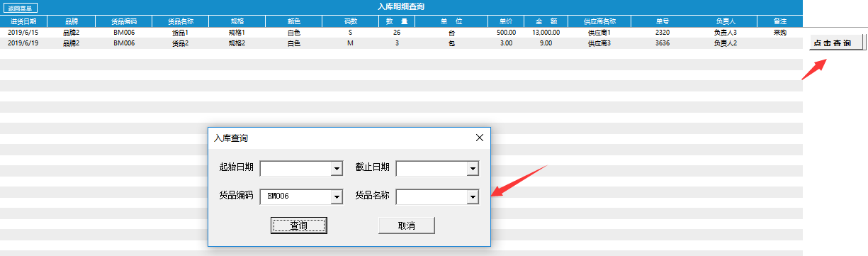Click the price cell 500.00
This screenshot has width=868, height=256.
(506, 33)
